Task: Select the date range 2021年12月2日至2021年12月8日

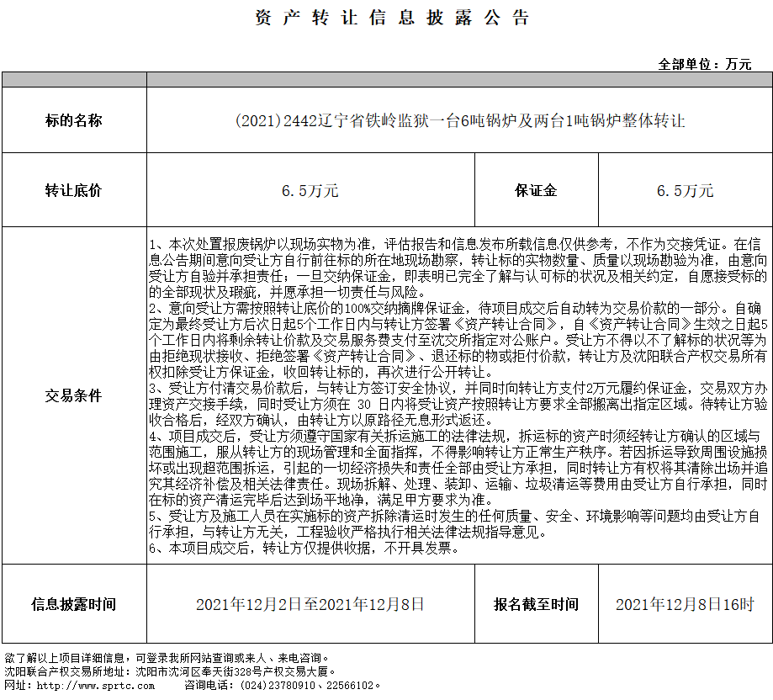Action: [x=310, y=604]
